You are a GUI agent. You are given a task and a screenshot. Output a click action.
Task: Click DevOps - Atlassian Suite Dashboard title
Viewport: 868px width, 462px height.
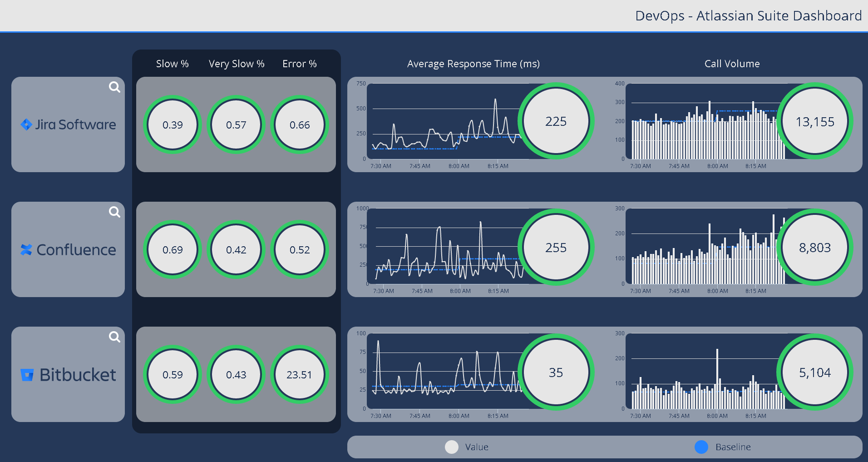pyautogui.click(x=748, y=15)
